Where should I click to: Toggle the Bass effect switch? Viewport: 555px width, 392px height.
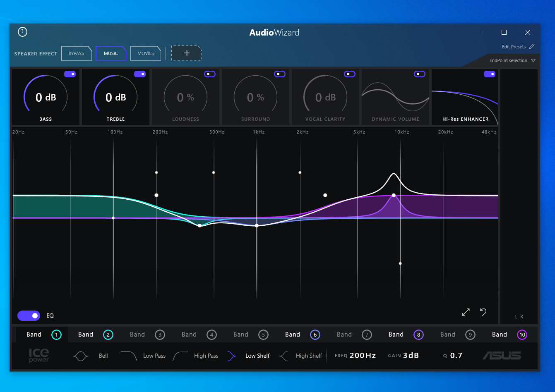pyautogui.click(x=70, y=74)
